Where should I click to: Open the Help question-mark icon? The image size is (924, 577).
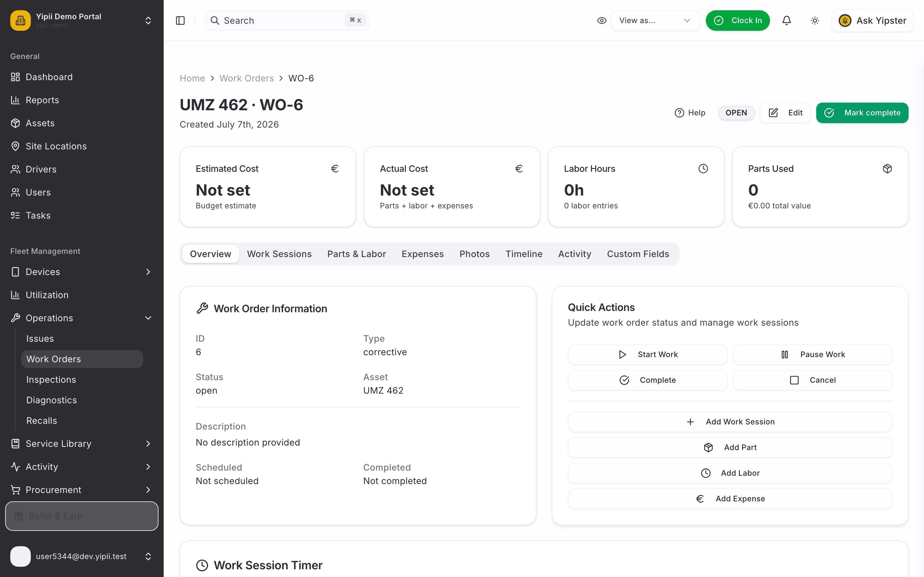coord(679,113)
